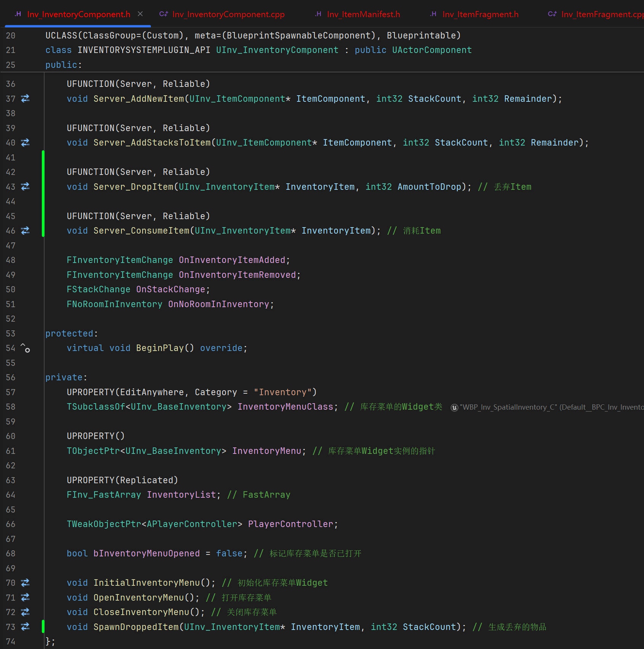Click the OnNoRoomInInventory member
This screenshot has width=644, height=649.
pyautogui.click(x=219, y=304)
